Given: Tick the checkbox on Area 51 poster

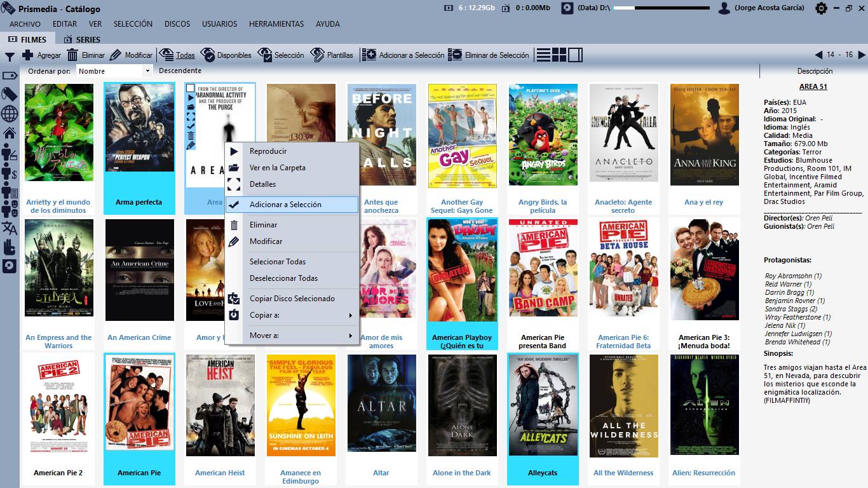Looking at the screenshot, I should (x=191, y=89).
